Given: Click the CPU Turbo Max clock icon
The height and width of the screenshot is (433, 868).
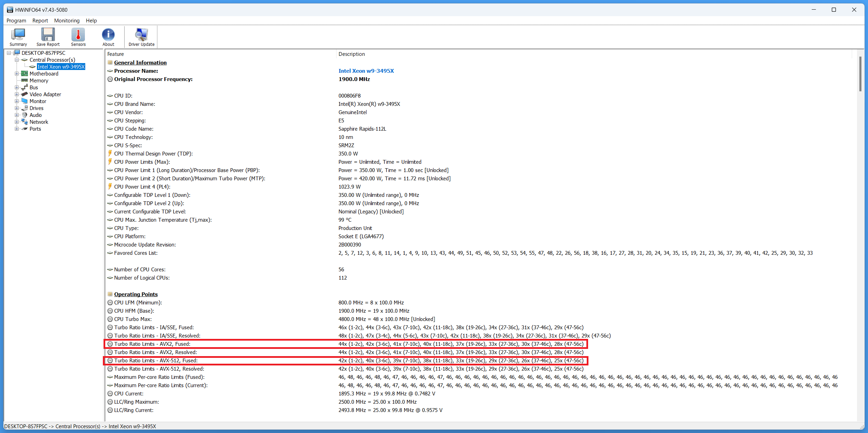Looking at the screenshot, I should [x=110, y=319].
